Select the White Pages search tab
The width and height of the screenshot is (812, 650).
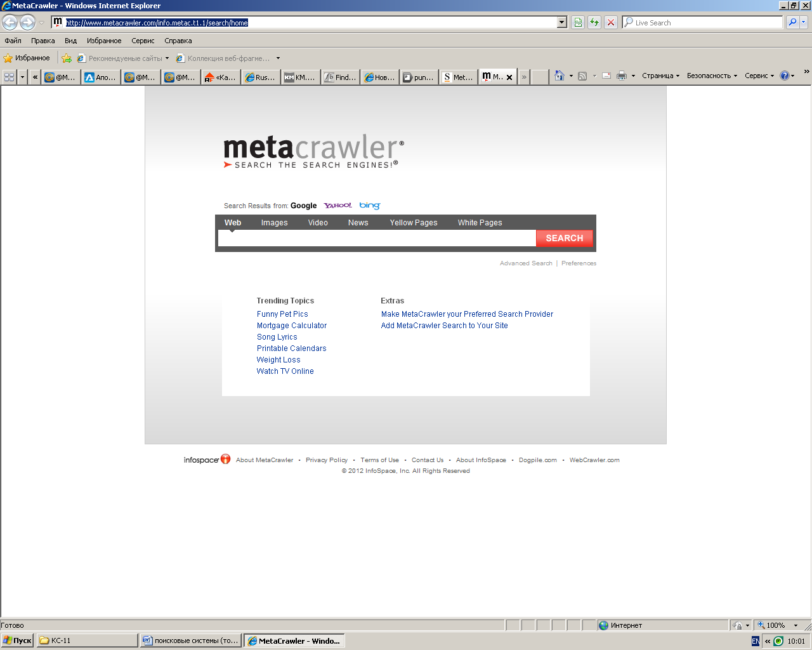[x=480, y=223]
